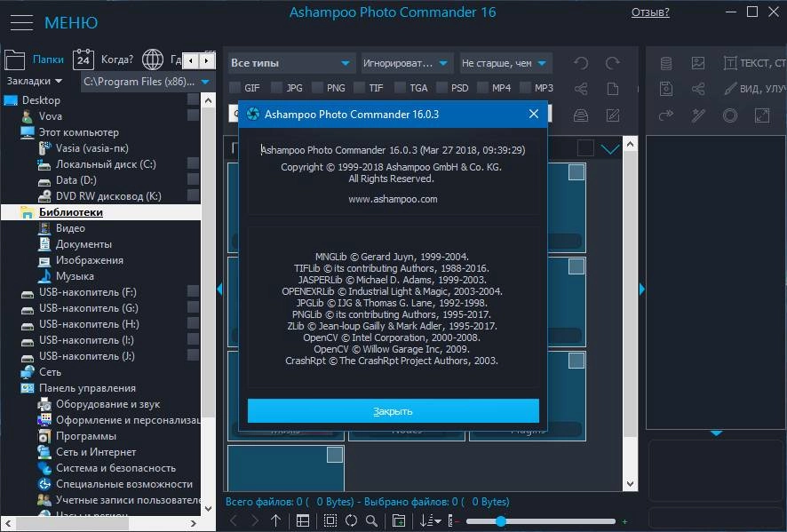787x532 pixels.
Task: Toggle the TGA file type checkbox
Action: tap(400, 88)
